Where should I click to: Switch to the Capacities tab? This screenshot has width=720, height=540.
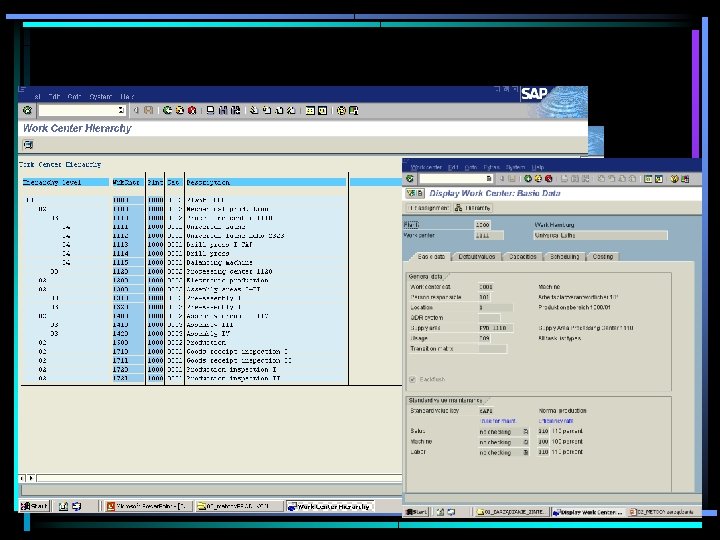pyautogui.click(x=523, y=257)
